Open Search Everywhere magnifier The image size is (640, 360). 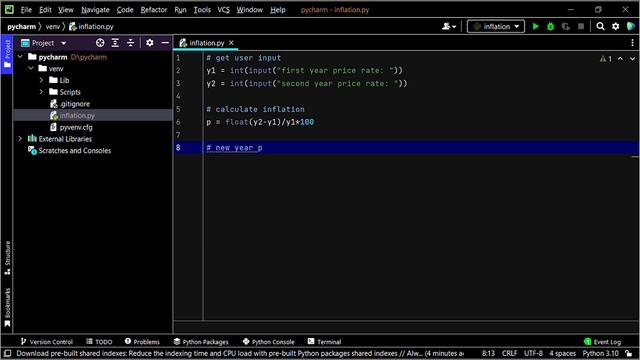600,27
